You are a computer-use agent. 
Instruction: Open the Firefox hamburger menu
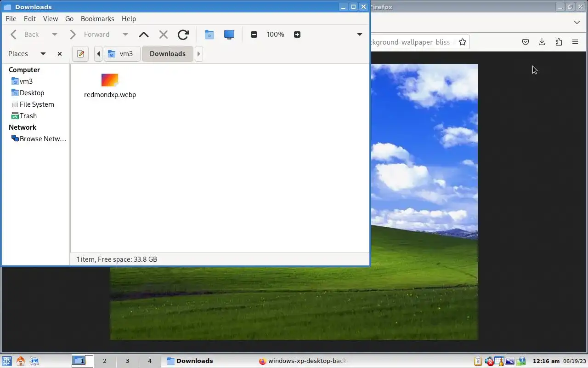tap(575, 42)
